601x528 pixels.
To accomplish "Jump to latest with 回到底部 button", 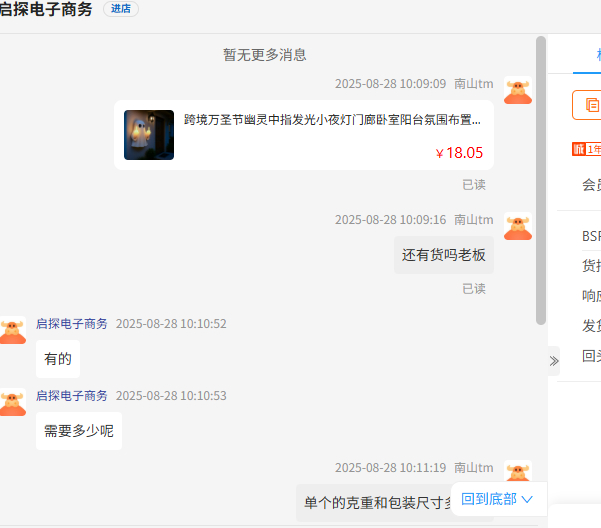I will pos(497,499).
